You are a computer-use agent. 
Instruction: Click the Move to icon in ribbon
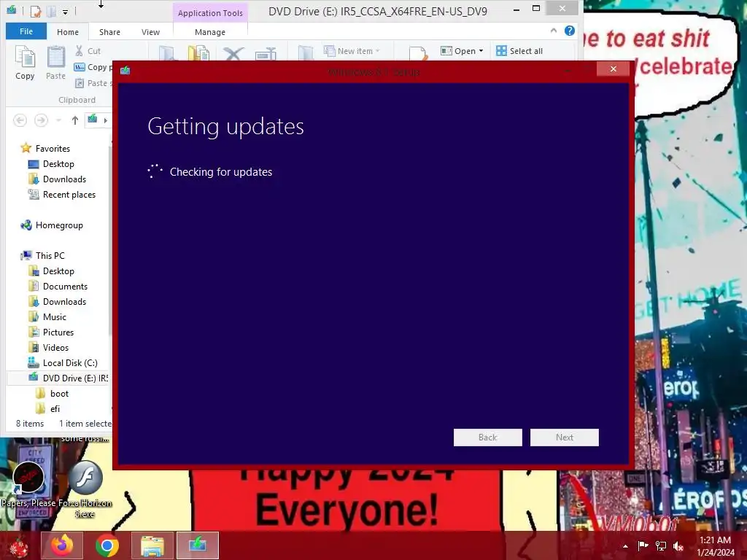167,52
